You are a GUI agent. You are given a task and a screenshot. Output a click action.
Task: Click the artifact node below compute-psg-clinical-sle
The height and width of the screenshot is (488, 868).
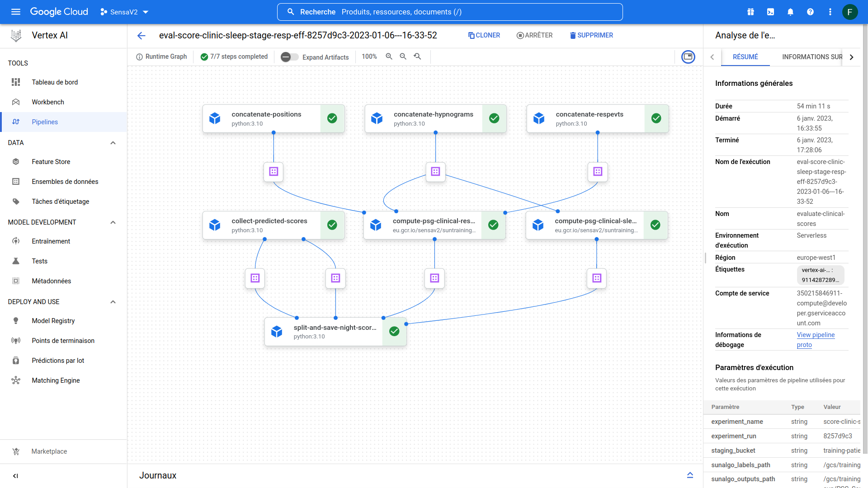pyautogui.click(x=597, y=278)
